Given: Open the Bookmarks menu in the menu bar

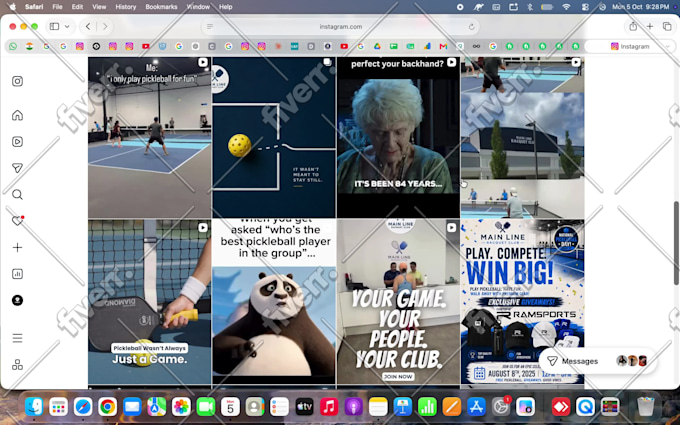Looking at the screenshot, I should pyautogui.click(x=161, y=7).
